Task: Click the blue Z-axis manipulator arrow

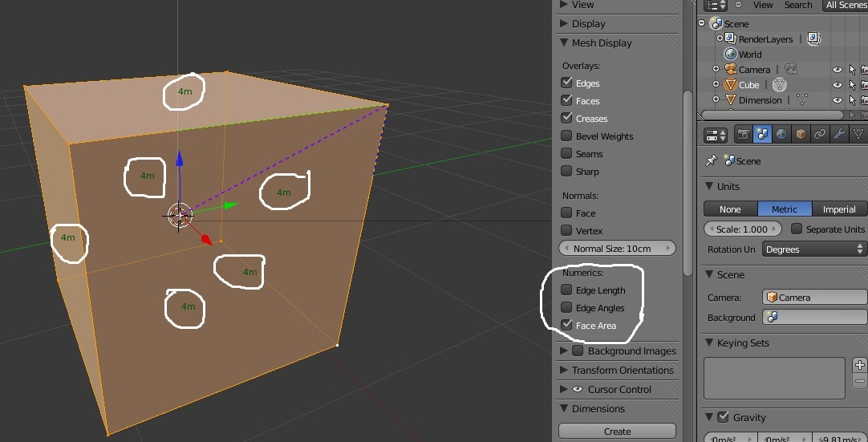Action: tap(180, 158)
